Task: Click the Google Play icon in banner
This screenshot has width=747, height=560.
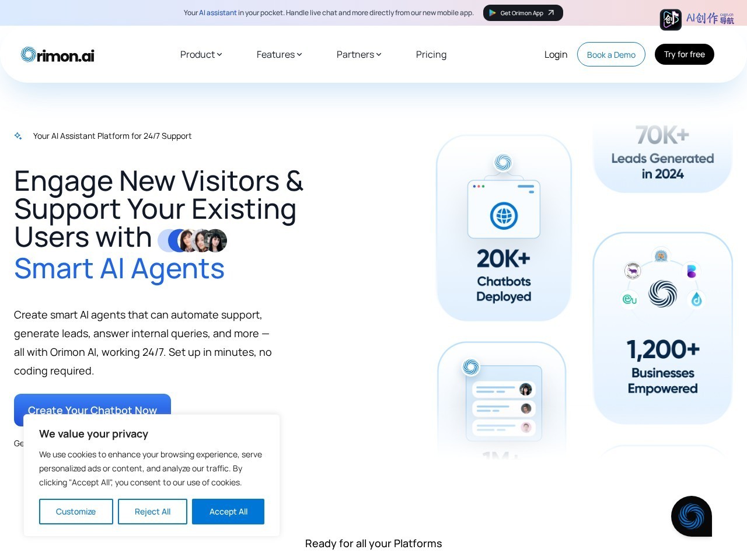Action: coord(493,13)
